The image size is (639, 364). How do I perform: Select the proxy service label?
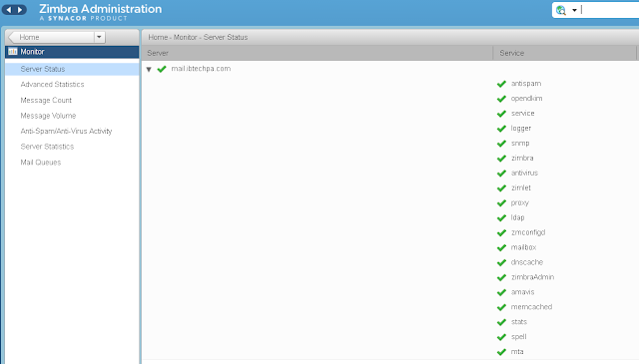click(519, 202)
